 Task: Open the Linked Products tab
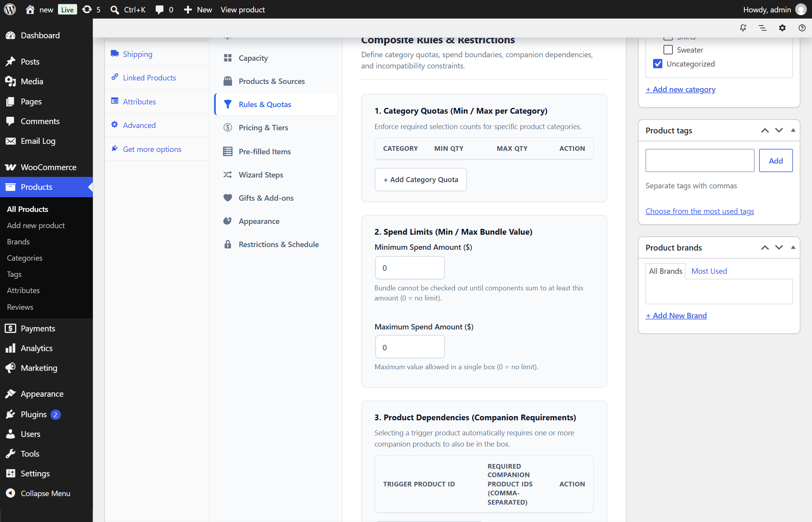click(x=157, y=78)
